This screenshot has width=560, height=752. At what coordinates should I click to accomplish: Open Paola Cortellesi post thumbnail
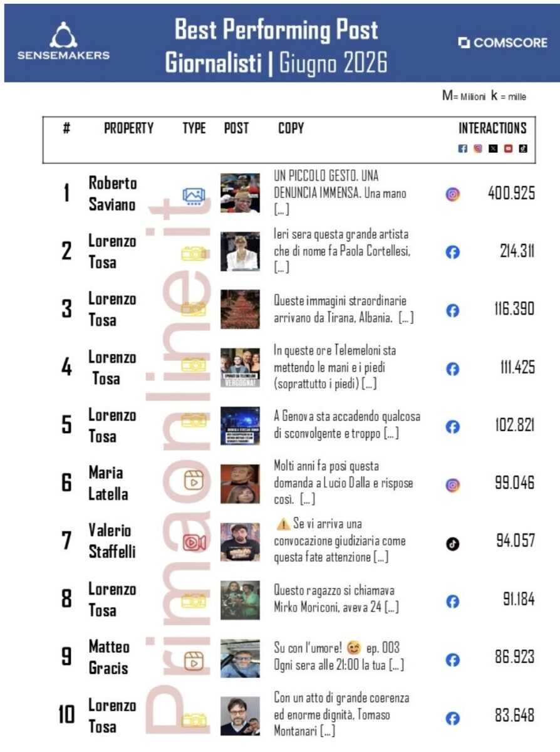[x=240, y=251]
